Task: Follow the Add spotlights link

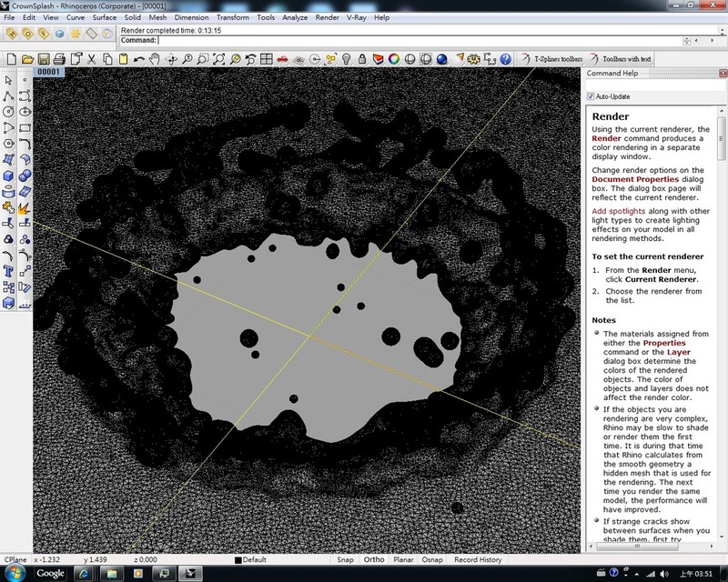Action: click(x=619, y=211)
